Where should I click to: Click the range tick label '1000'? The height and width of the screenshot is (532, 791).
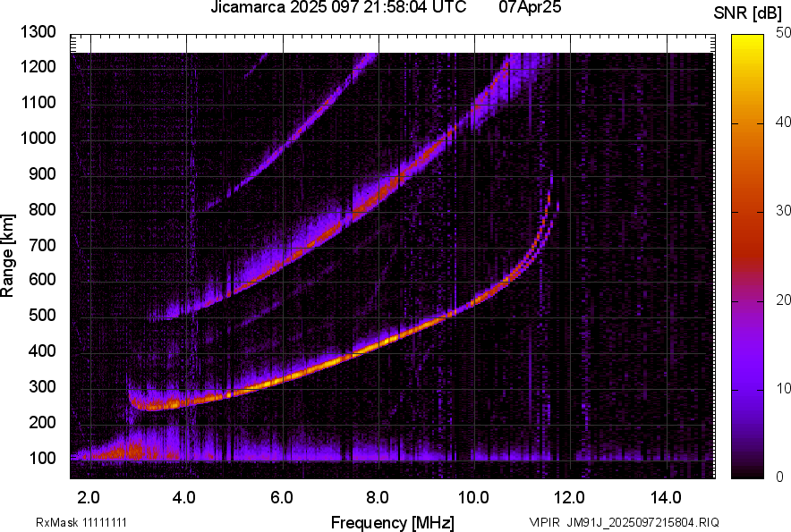click(38, 139)
